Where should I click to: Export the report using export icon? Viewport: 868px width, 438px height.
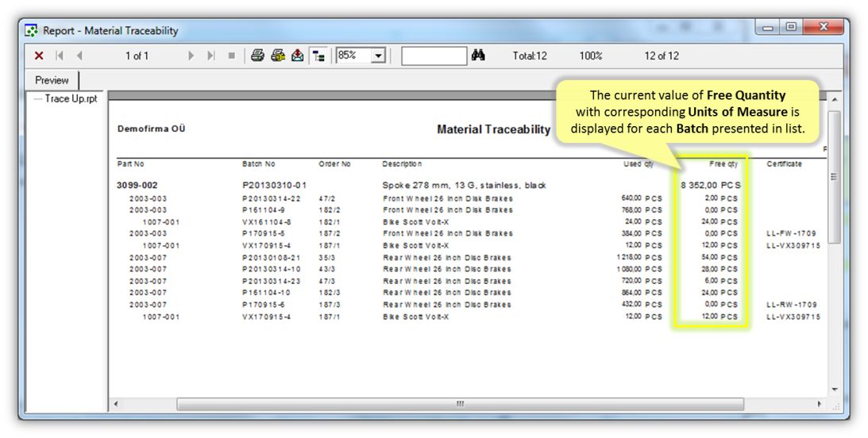[x=297, y=56]
